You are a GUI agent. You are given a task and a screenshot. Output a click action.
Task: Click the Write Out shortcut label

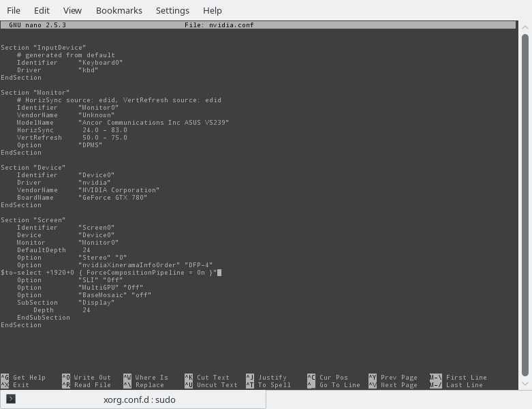pyautogui.click(x=92, y=378)
